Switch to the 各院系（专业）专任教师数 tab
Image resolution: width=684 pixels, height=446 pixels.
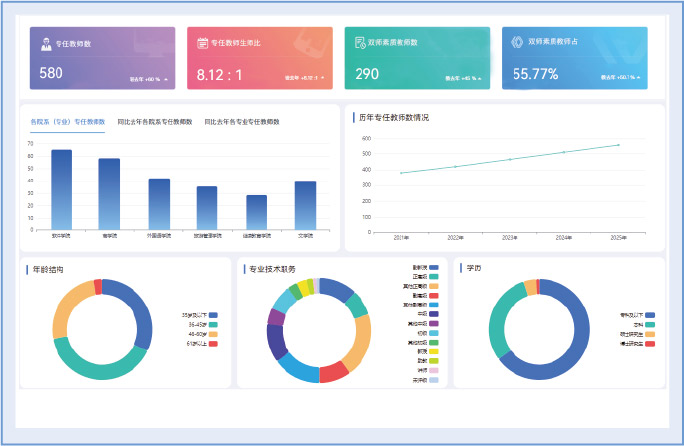click(68, 122)
